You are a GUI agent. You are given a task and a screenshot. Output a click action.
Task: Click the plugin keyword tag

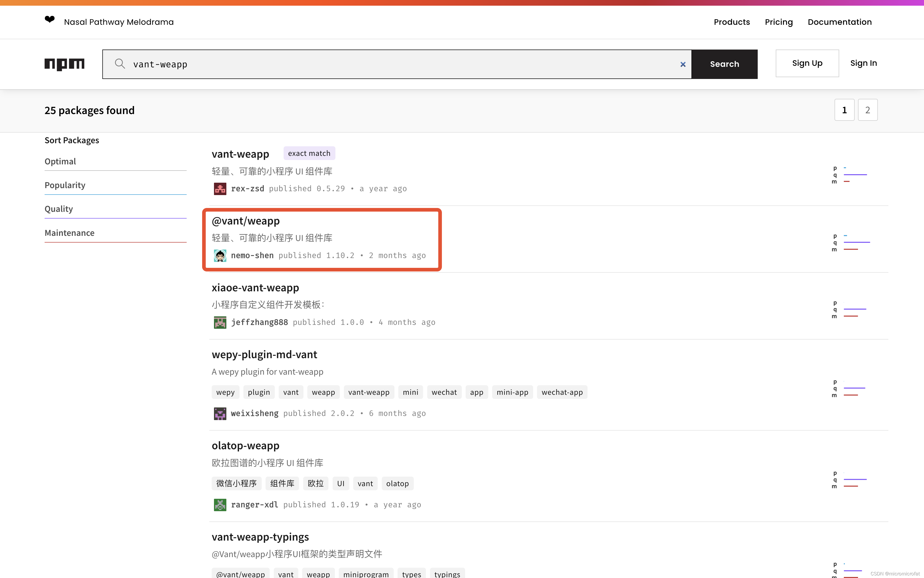pos(259,392)
